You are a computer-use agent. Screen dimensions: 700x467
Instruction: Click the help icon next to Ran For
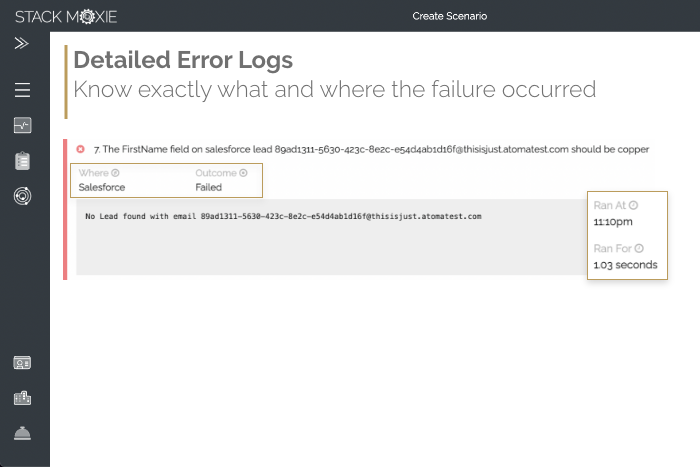[639, 248]
